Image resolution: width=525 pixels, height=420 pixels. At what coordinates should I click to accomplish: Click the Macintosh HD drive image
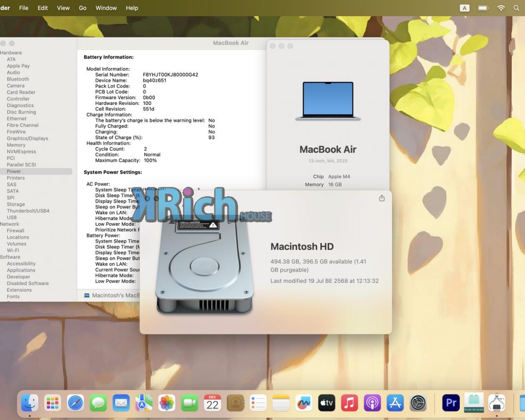pyautogui.click(x=204, y=267)
